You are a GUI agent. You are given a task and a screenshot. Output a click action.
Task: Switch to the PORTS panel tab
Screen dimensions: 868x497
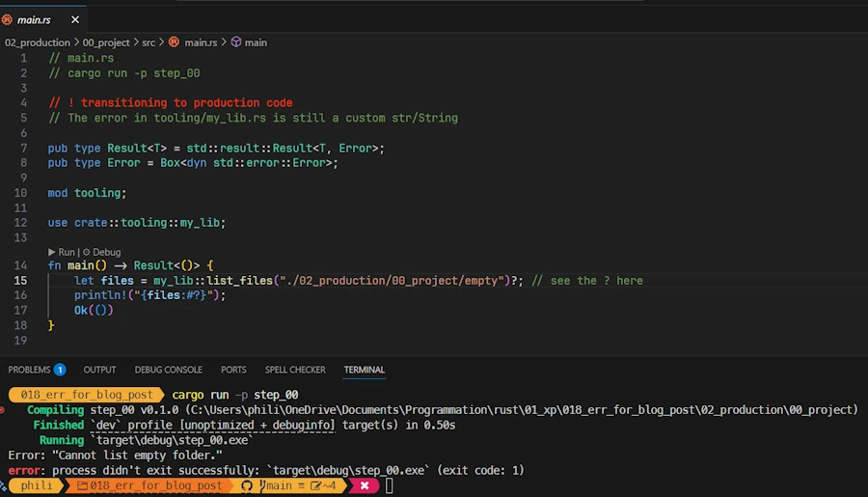click(x=233, y=370)
